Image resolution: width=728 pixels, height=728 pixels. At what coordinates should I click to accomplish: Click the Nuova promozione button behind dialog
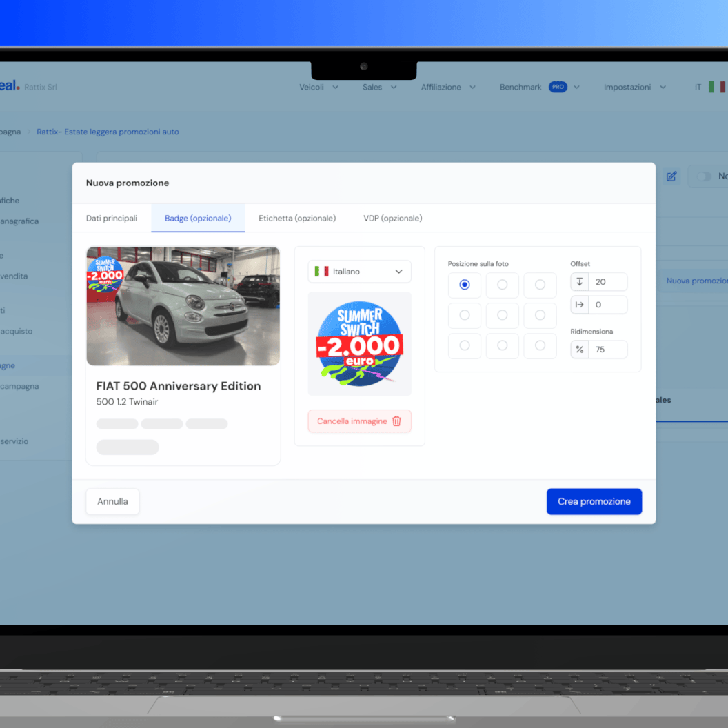pos(694,281)
